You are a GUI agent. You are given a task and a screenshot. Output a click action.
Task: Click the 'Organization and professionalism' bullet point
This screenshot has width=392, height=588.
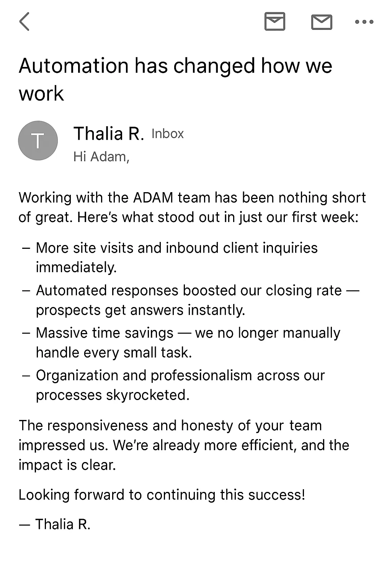(173, 385)
